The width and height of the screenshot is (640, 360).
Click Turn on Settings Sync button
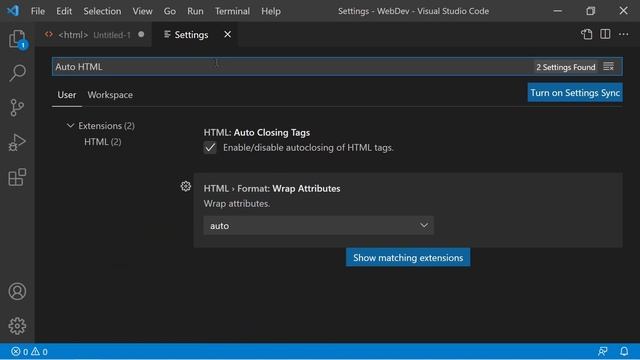point(575,93)
